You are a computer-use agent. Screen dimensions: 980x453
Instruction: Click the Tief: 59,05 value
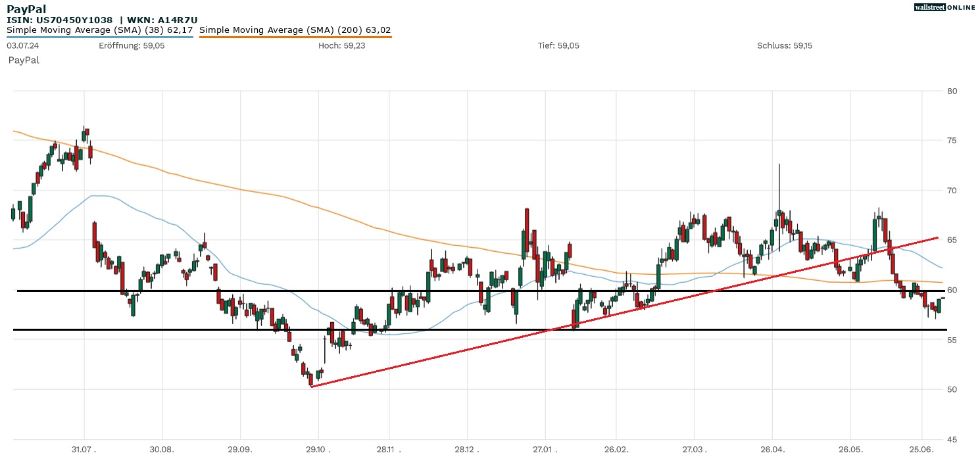tap(558, 45)
